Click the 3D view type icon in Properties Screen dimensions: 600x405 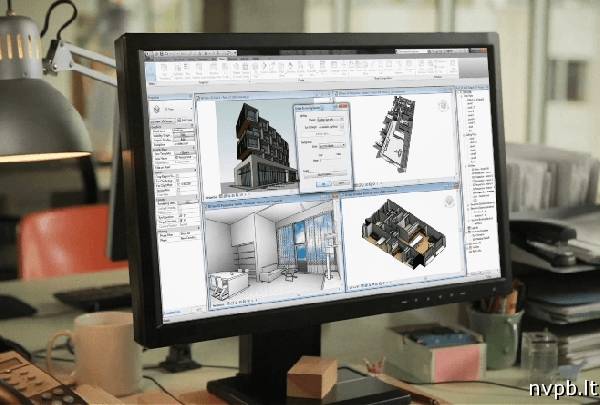[157, 109]
